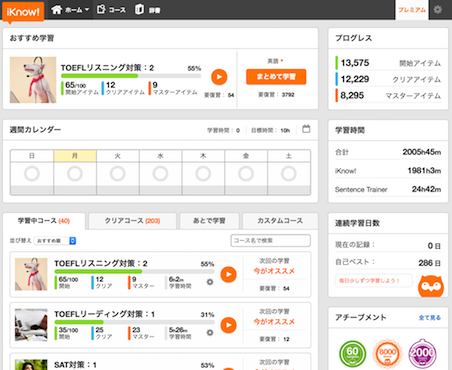This screenshot has height=370, width=452.
Task: Select the 日 Sunday circle
Action: click(x=32, y=174)
